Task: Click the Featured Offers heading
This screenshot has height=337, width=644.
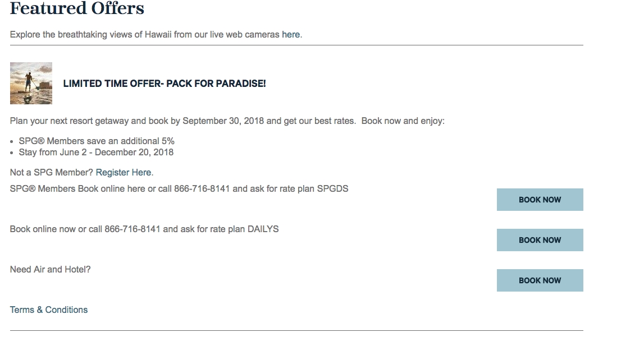Action: pyautogui.click(x=77, y=8)
